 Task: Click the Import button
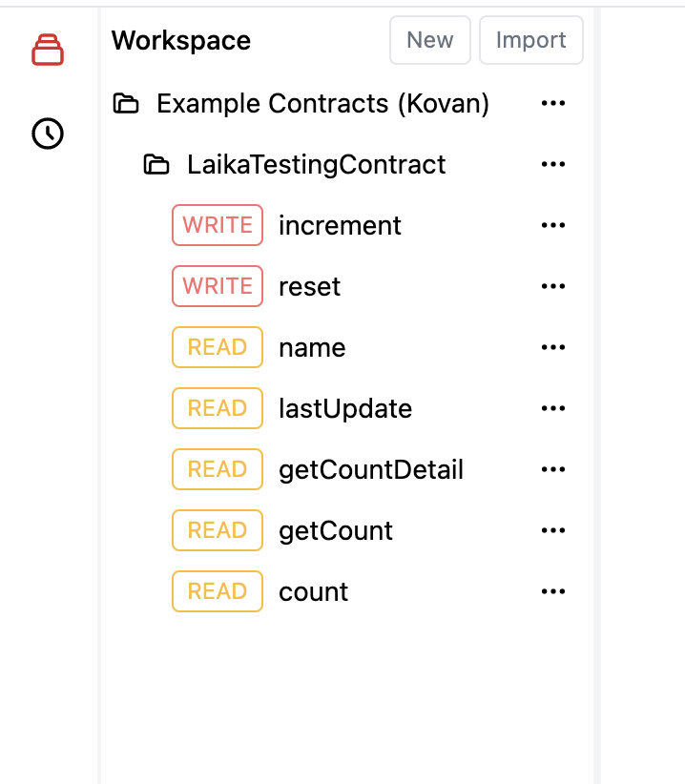pyautogui.click(x=530, y=40)
